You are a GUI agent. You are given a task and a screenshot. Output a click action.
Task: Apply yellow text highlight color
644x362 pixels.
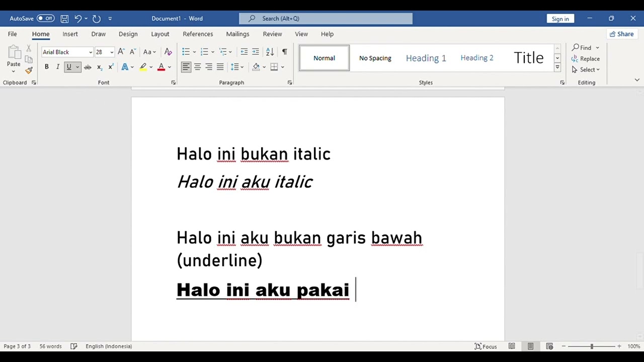click(x=143, y=67)
